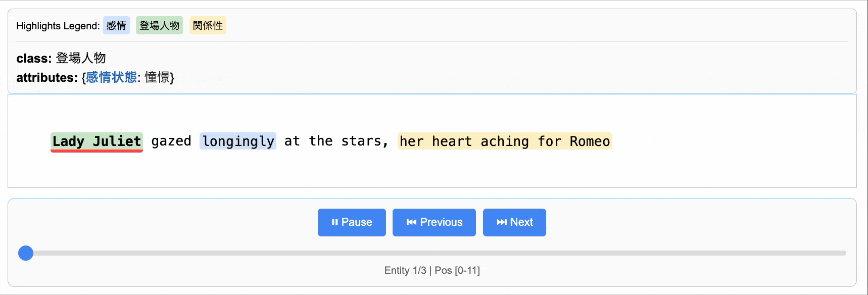Viewport: 868px width, 295px height.
Task: Click the "her heart aching for Romeo" highlight
Action: click(x=505, y=141)
